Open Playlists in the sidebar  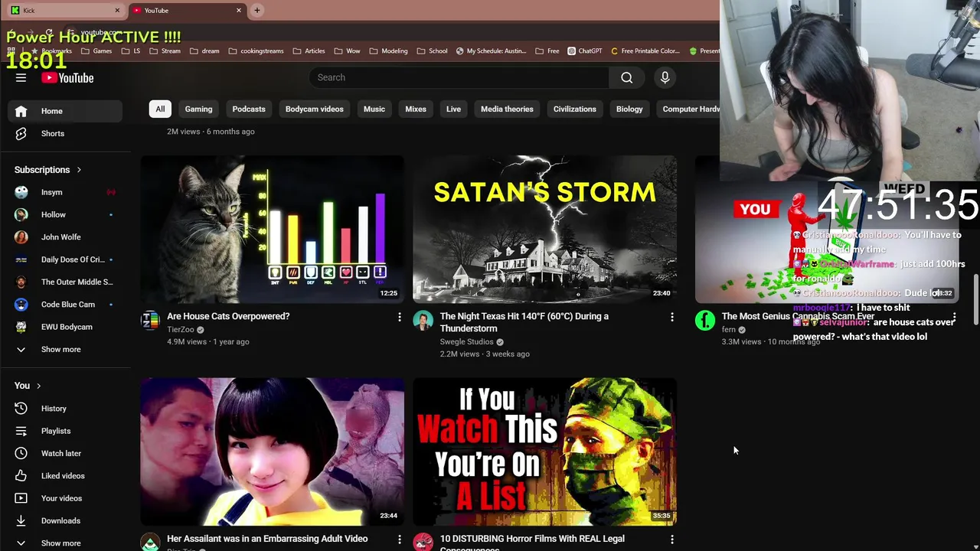coord(66,431)
